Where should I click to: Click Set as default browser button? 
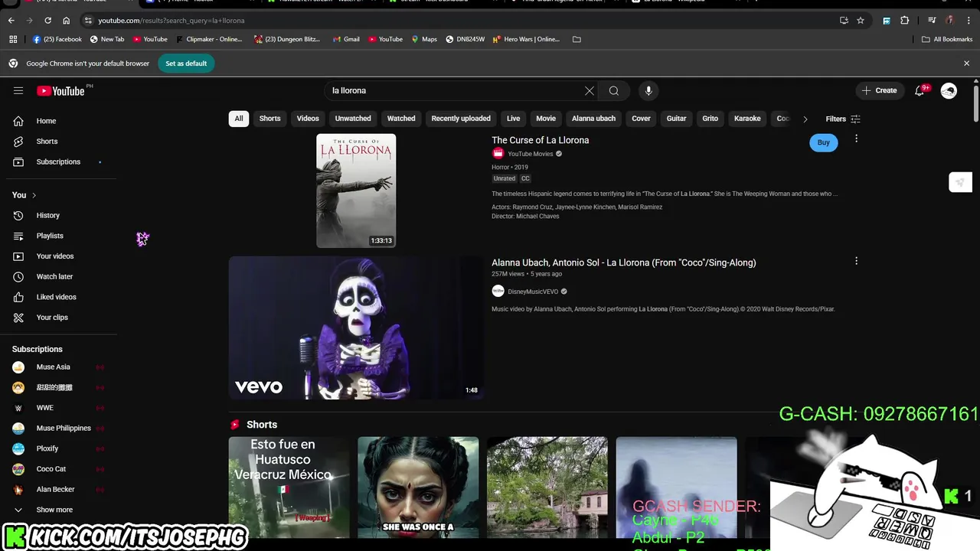point(186,64)
